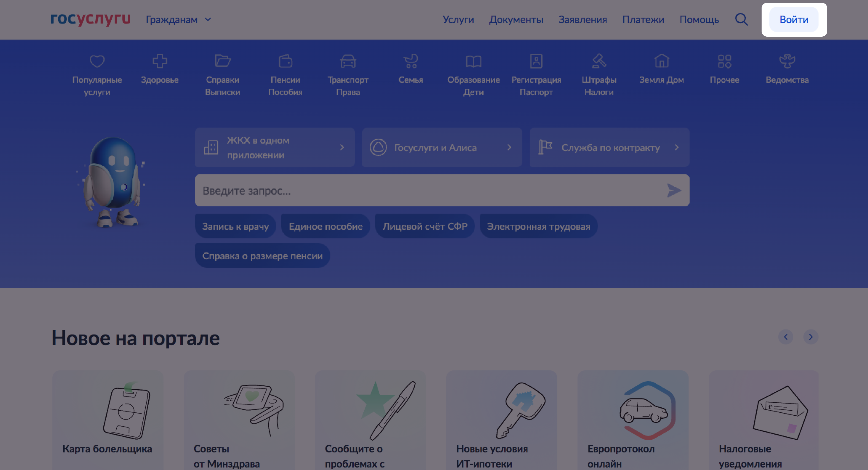Image resolution: width=868 pixels, height=470 pixels.
Task: Select the Земля Дом house icon
Action: point(661,61)
